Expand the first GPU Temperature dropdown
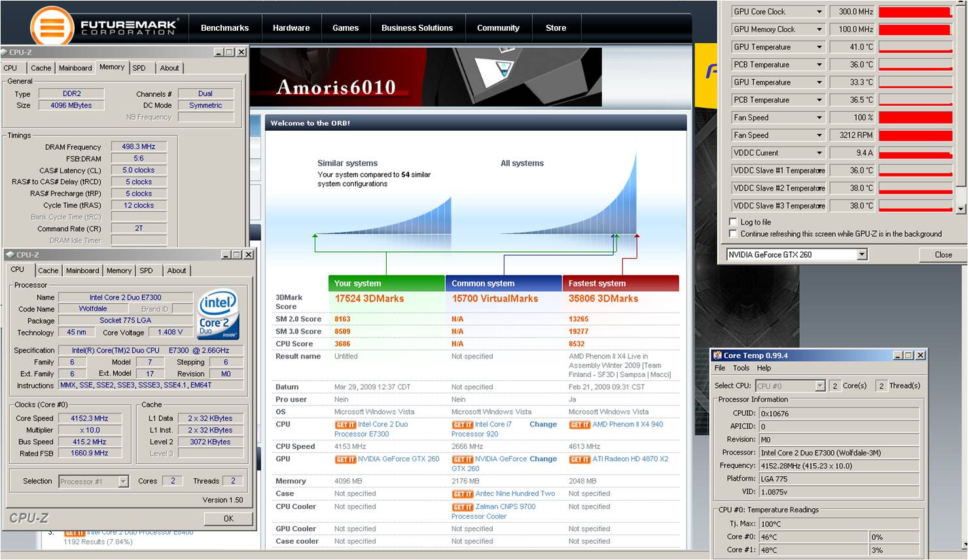 (x=819, y=47)
